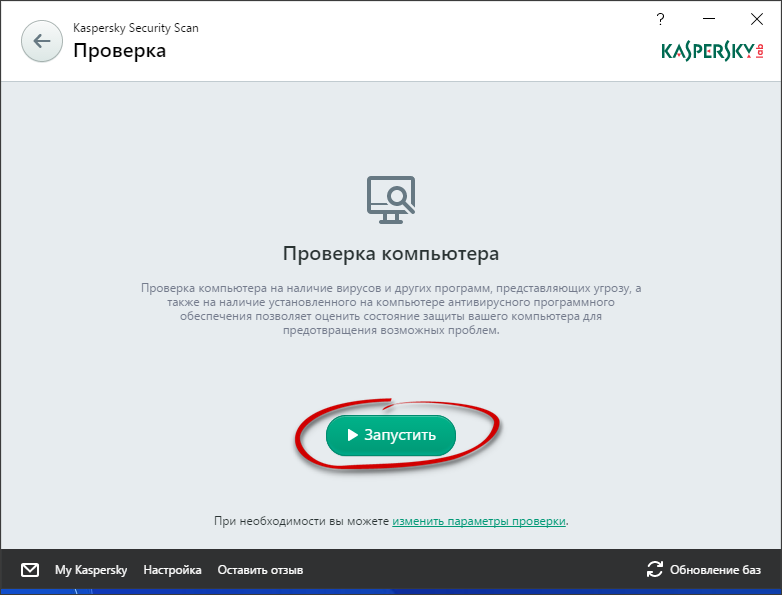Click the monitor with magnifier scan icon
Image resolution: width=782 pixels, height=595 pixels.
tap(390, 198)
